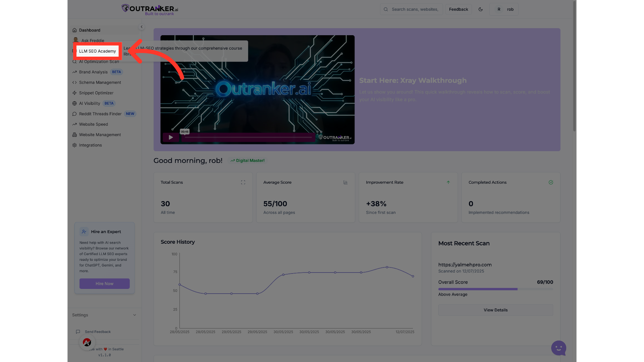The height and width of the screenshot is (362, 644).
Task: Click Reddit Threads Finder chat icon
Action: pos(74,114)
